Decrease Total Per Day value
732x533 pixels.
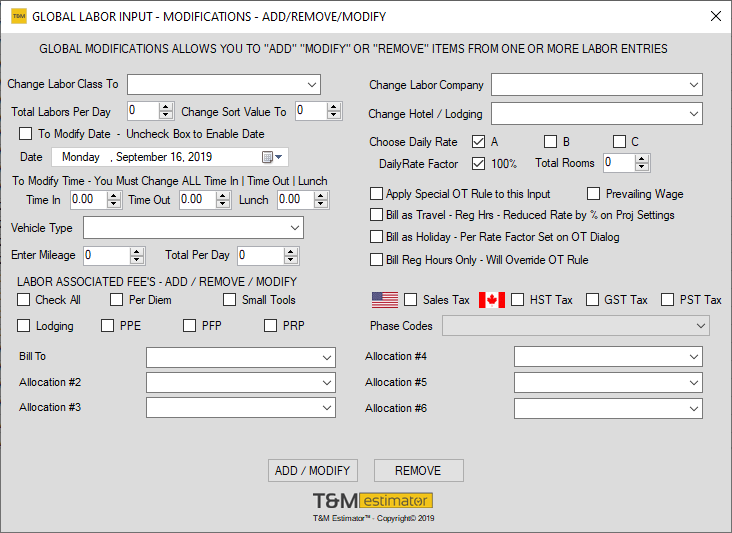tap(290, 259)
